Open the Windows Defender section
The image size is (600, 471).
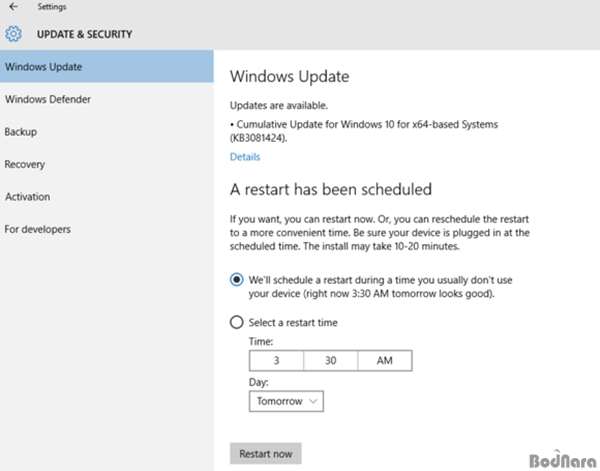(107, 99)
